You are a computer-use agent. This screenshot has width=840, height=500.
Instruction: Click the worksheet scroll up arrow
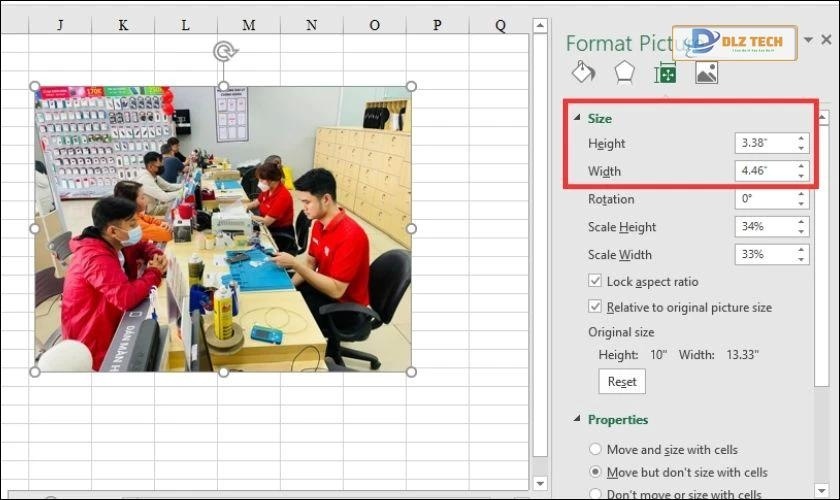(x=540, y=25)
